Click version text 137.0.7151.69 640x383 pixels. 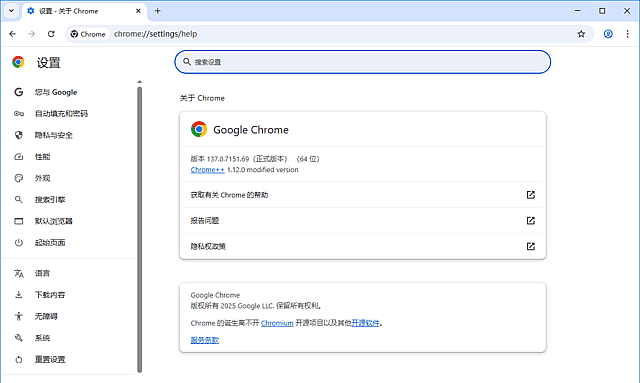[228, 159]
